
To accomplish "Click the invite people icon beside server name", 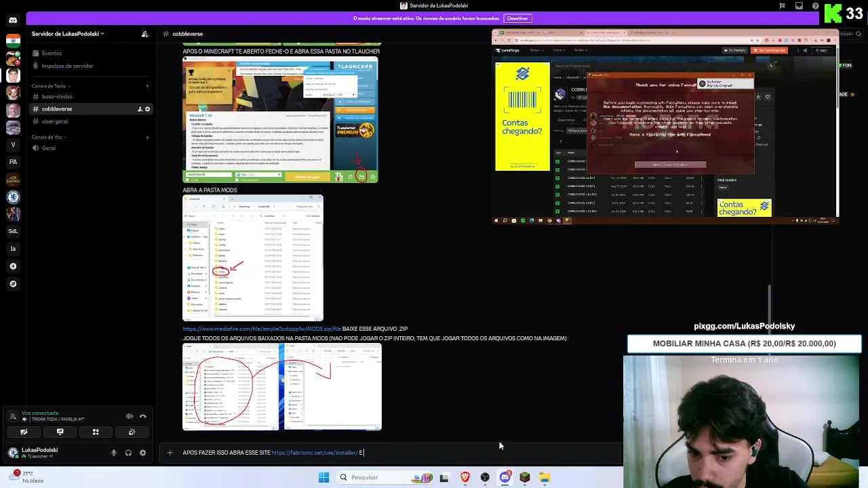I will coord(144,34).
